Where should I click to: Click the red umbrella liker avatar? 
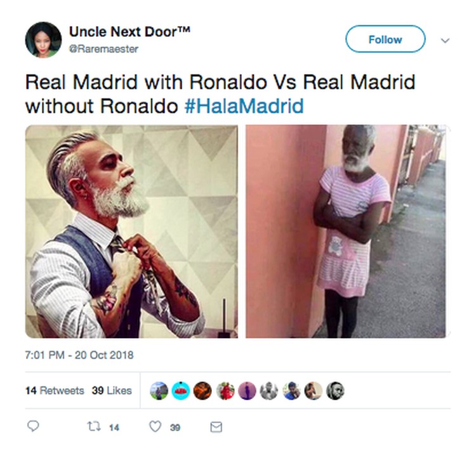181,391
